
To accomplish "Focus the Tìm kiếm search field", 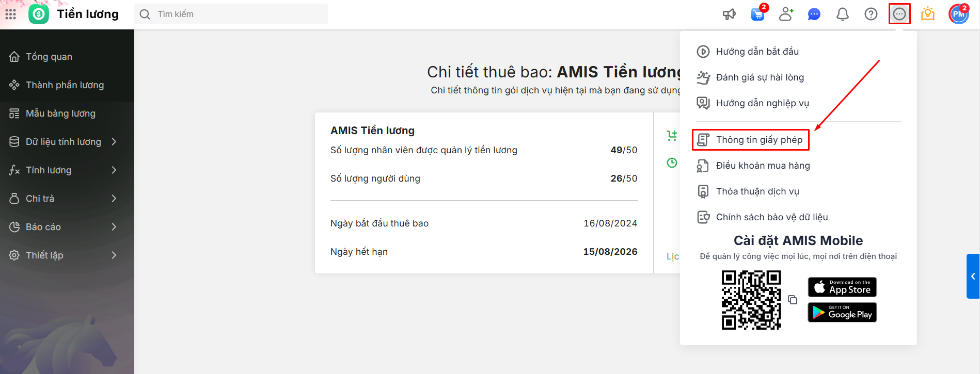I will pyautogui.click(x=231, y=14).
